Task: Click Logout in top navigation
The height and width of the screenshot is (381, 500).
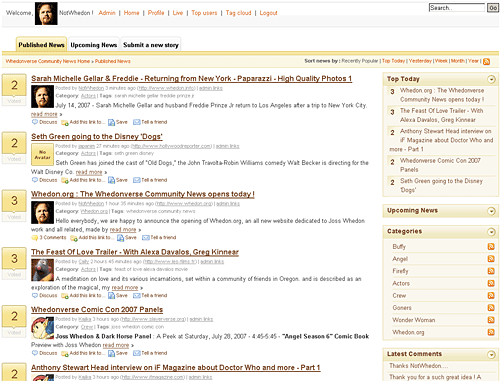Action: 268,13
